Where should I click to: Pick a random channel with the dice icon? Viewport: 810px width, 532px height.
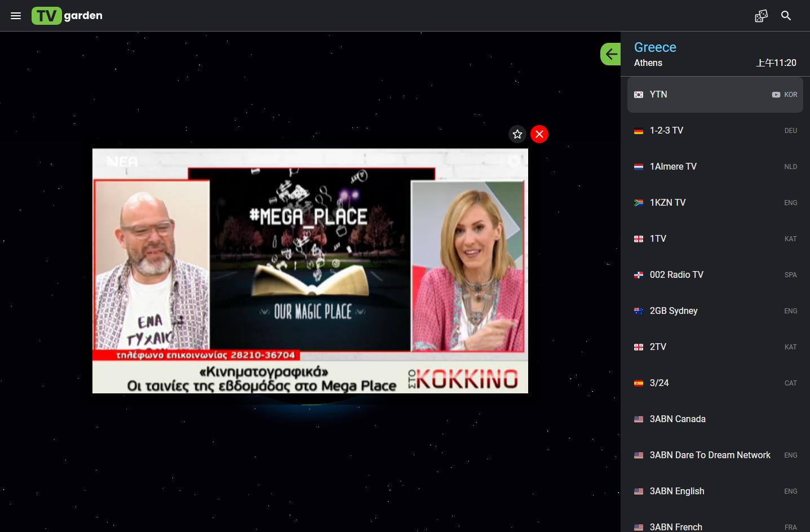[761, 16]
